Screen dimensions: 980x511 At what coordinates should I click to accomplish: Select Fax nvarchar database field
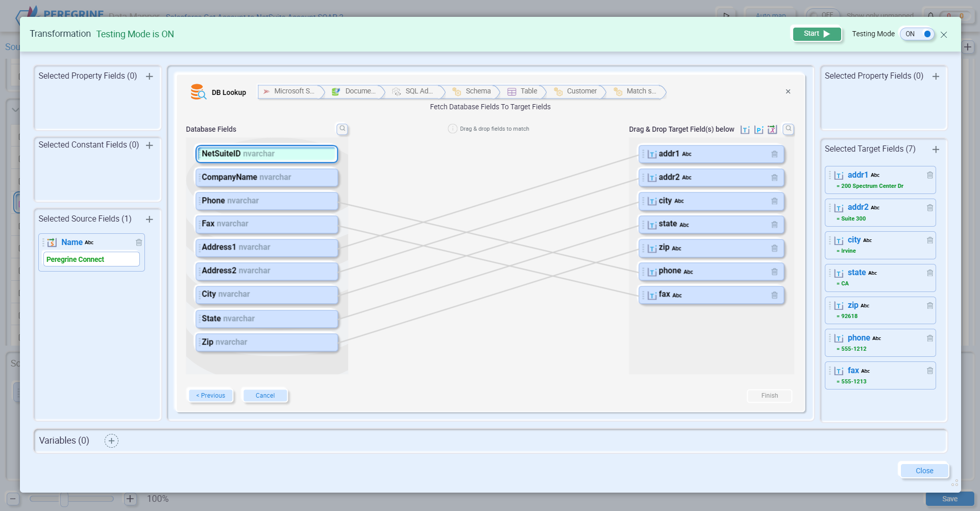pyautogui.click(x=266, y=224)
